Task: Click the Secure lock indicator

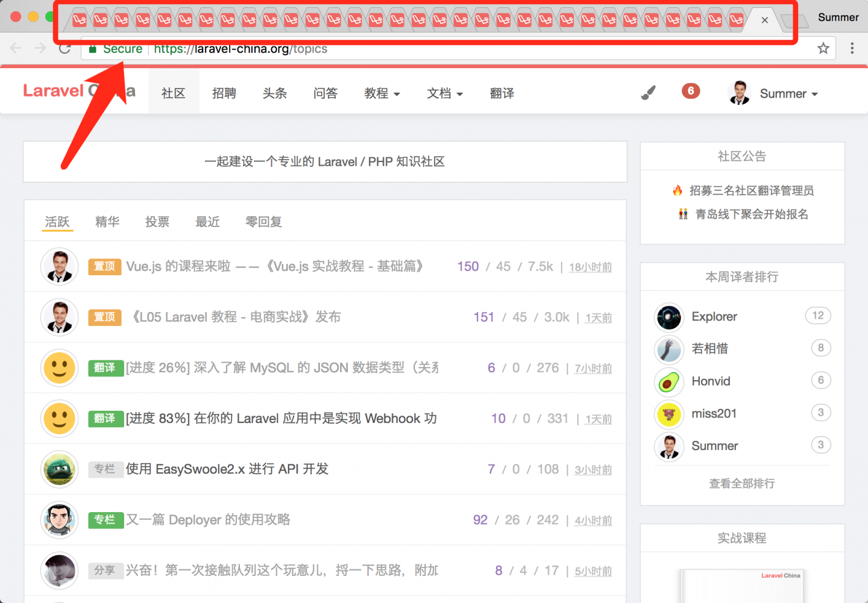Action: click(x=116, y=49)
